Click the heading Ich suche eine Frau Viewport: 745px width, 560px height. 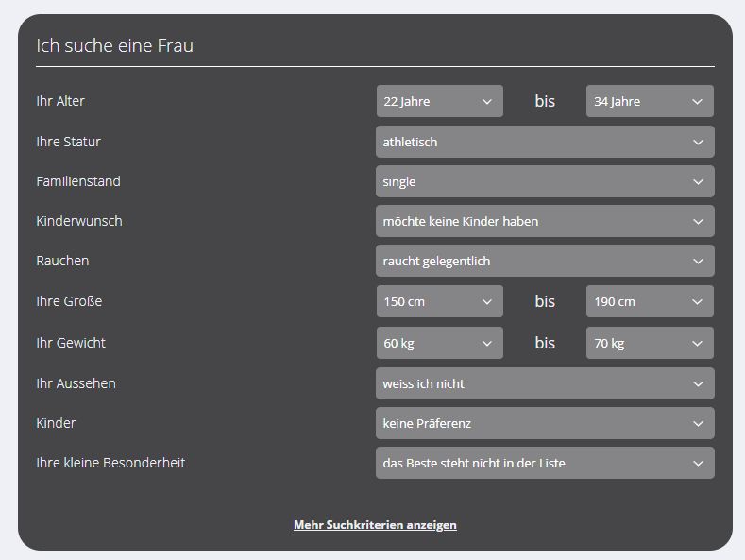click(x=115, y=45)
